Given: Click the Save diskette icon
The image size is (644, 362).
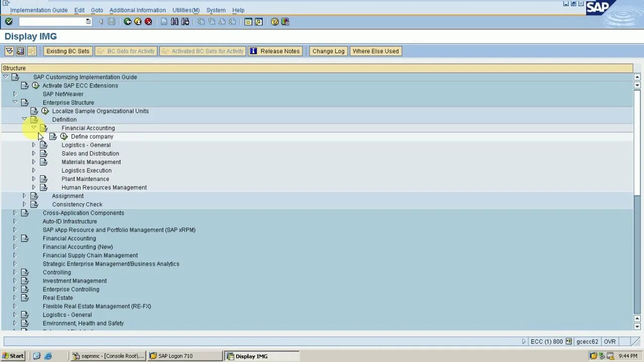Looking at the screenshot, I should (112, 22).
